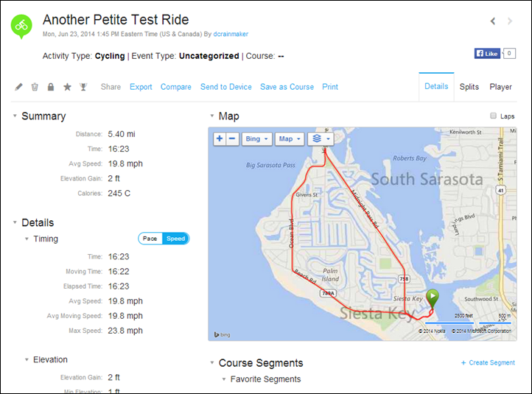Image resolution: width=532 pixels, height=394 pixels.
Task: Click the Export link
Action: pos(141,87)
